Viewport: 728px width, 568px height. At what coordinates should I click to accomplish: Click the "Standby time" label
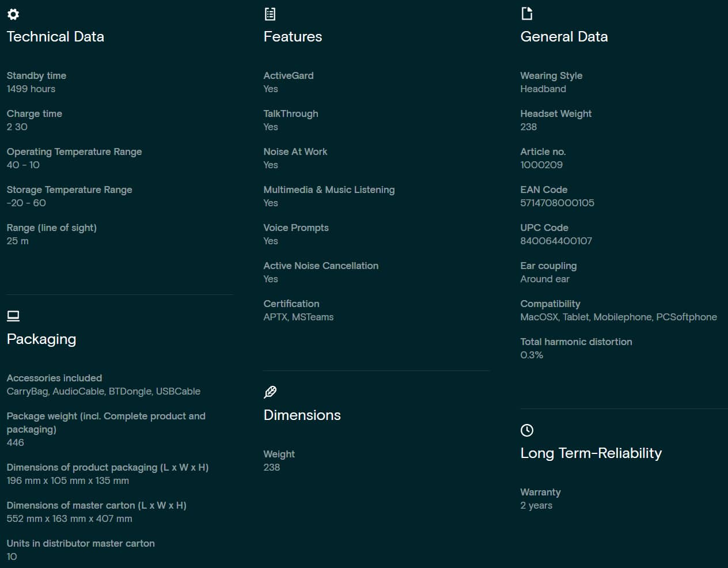36,75
